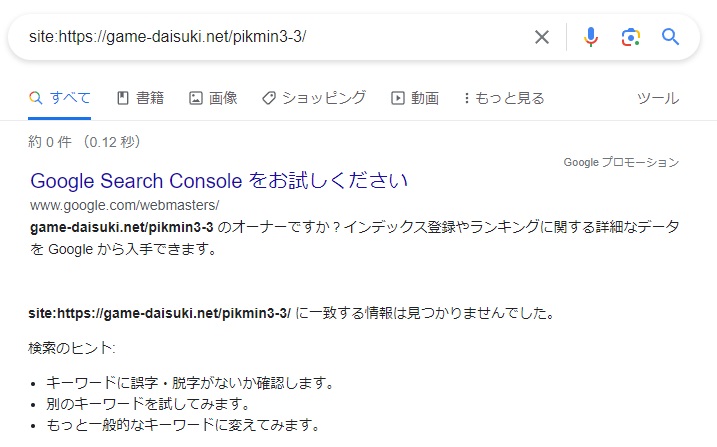Open Google Search Console をお試しください link
Image resolution: width=717 pixels, height=447 pixels.
(x=219, y=181)
